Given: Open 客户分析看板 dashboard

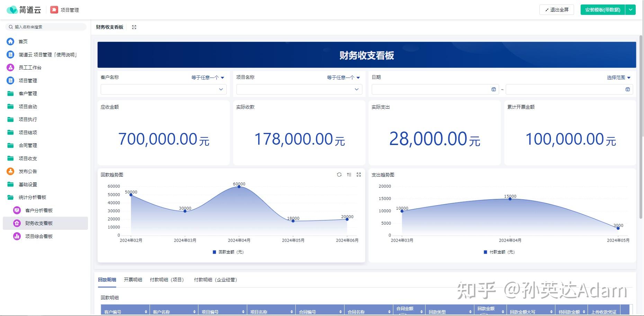Looking at the screenshot, I should tap(39, 210).
